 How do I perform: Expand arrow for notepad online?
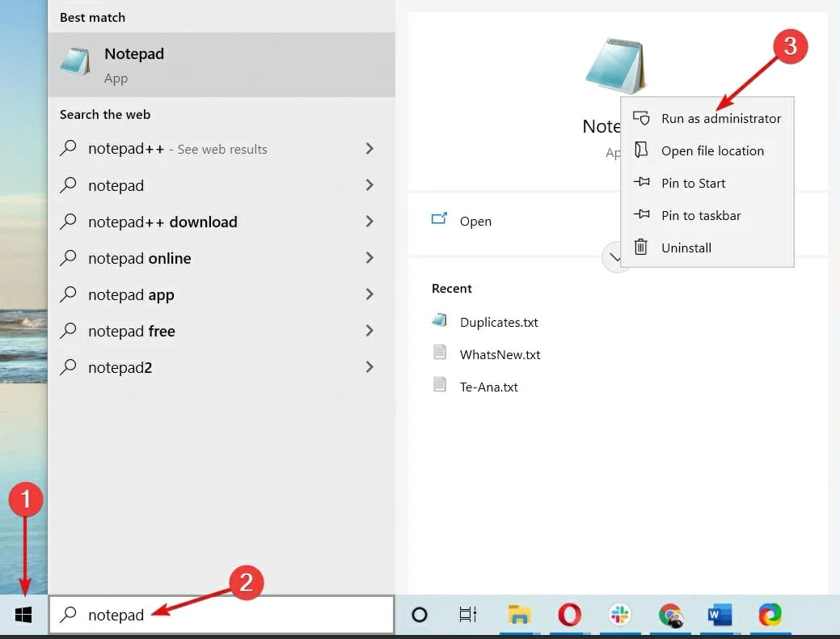pos(369,258)
